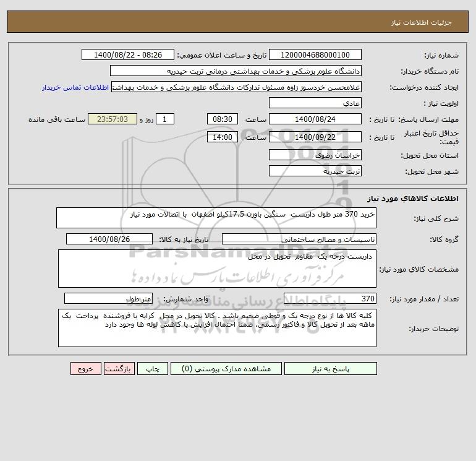Click the validity time field 14:00
Screen dimensions: 476x461
click(223, 137)
